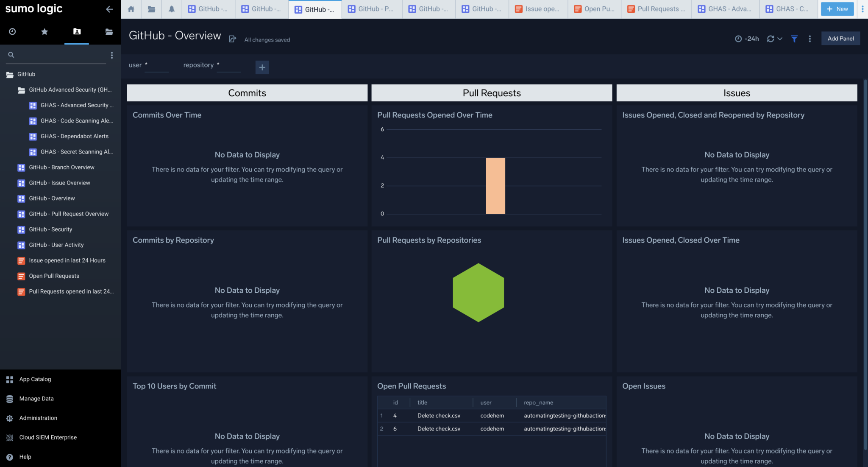Open the filter icon in the dashboard toolbar
This screenshot has width=868, height=467.
coord(794,39)
